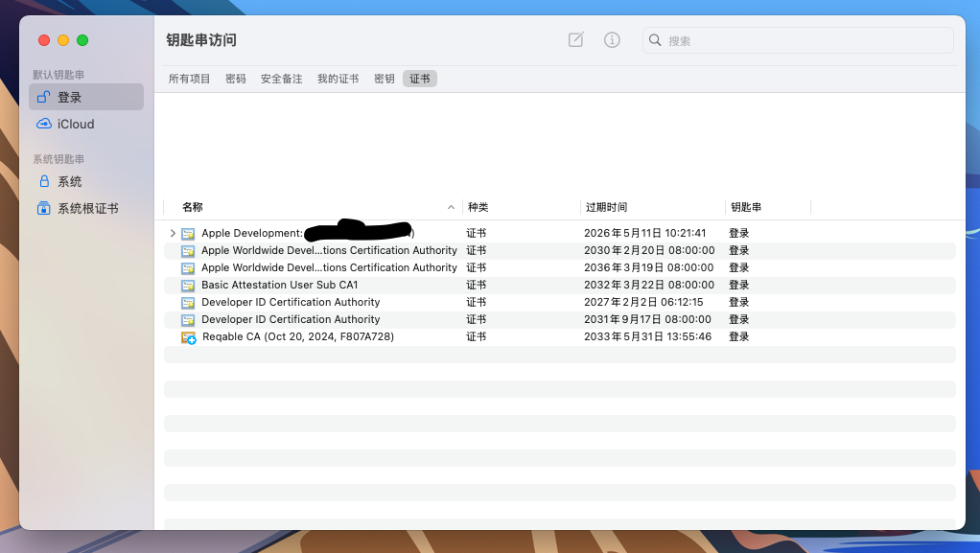980x553 pixels.
Task: Select Basic Attestation User Sub CA1 row
Action: click(x=559, y=285)
